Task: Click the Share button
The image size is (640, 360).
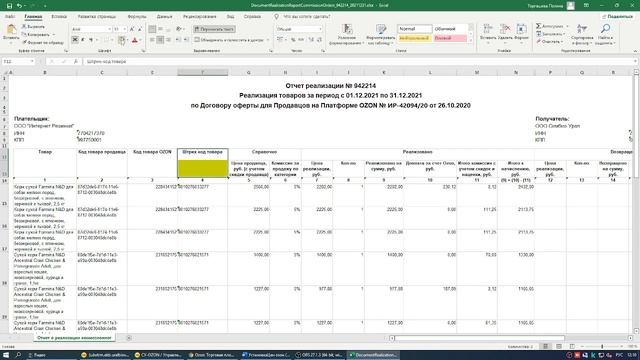Action: click(x=617, y=17)
